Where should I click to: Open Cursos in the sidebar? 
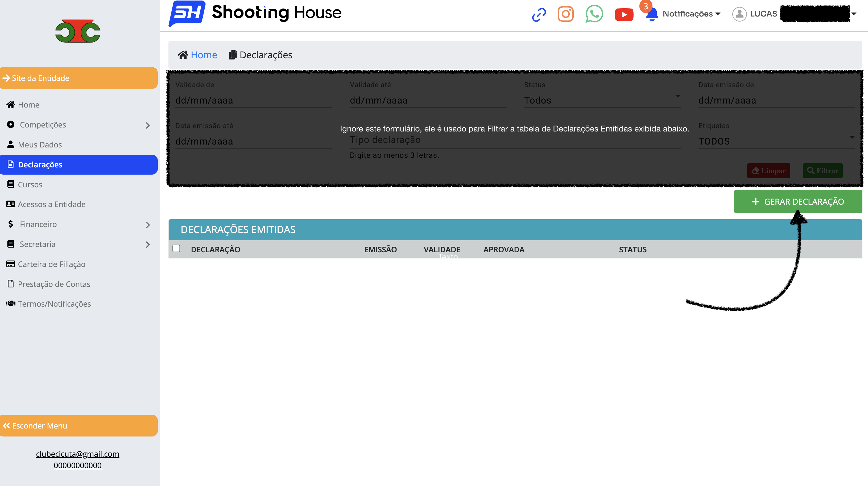[x=30, y=184]
